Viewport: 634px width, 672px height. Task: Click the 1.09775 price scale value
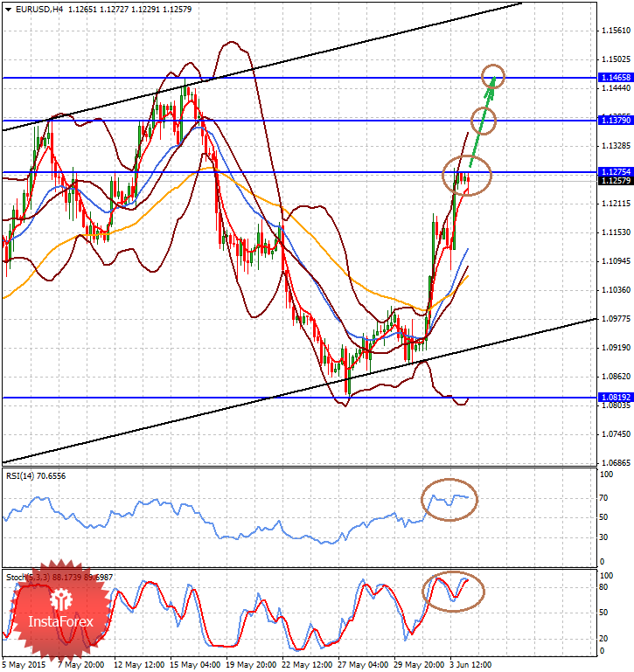pyautogui.click(x=616, y=319)
